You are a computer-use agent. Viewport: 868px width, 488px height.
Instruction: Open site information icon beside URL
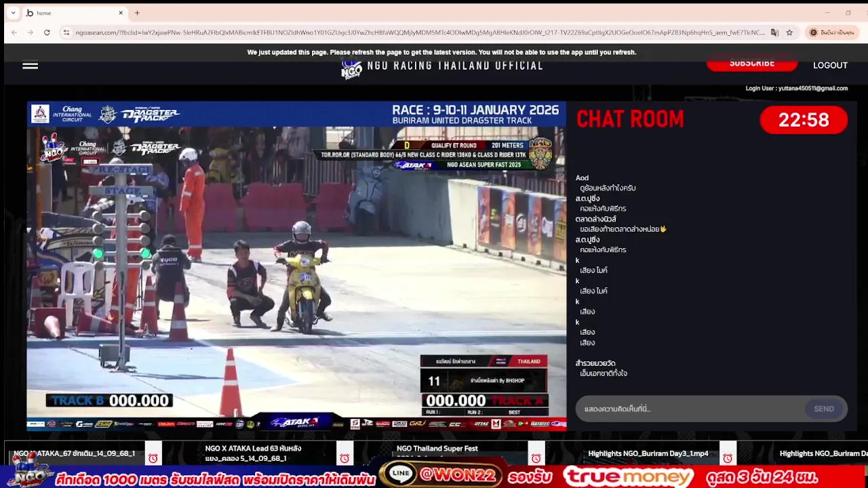point(66,33)
